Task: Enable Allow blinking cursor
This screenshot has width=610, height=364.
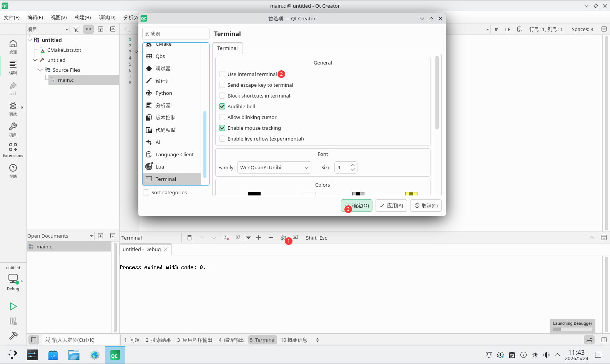Action: coord(222,117)
